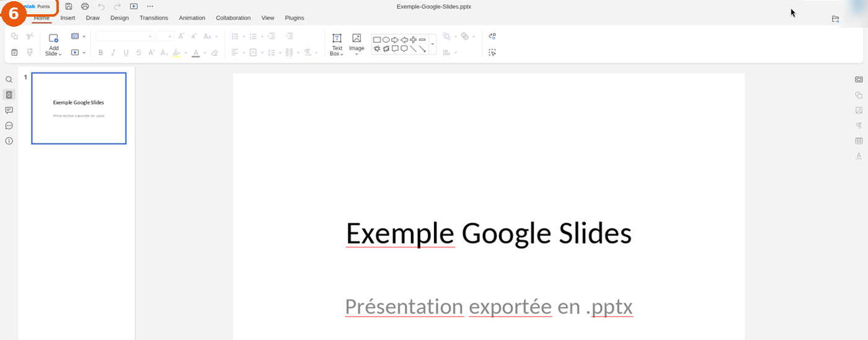Select the straight line shape
868x340 pixels.
[x=414, y=48]
